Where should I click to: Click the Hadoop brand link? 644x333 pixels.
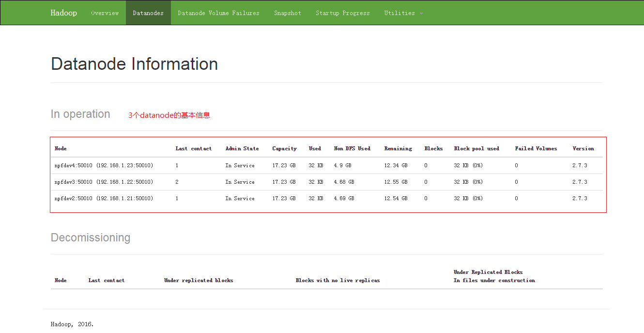tap(63, 13)
